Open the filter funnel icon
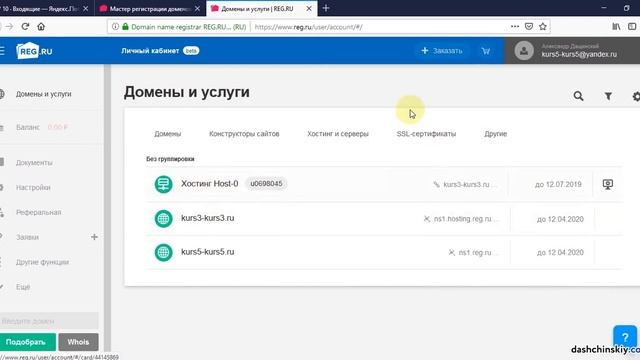Screen dimensions: 640x360 608,96
